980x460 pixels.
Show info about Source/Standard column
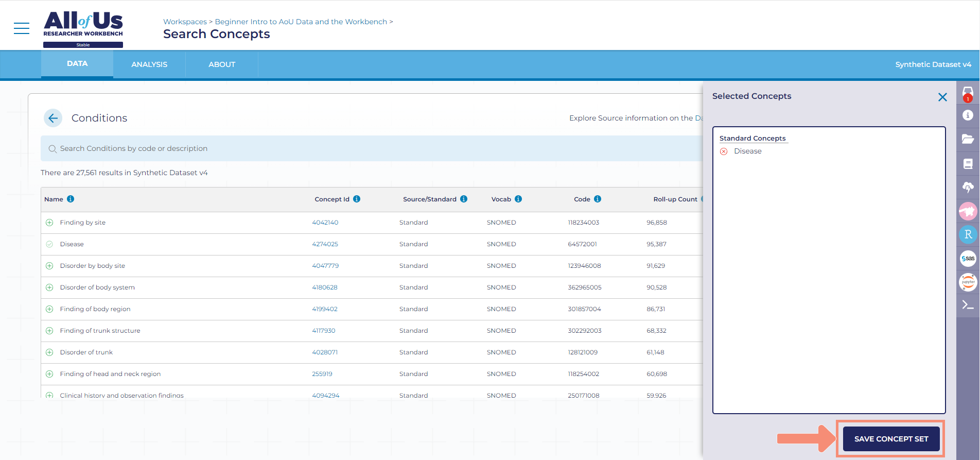coord(464,199)
